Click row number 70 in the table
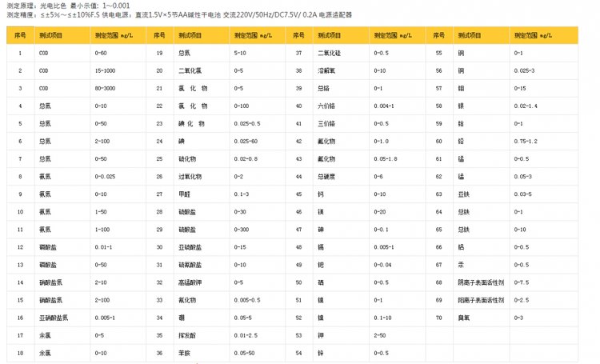Screen dimensions: 600x364 (438, 317)
